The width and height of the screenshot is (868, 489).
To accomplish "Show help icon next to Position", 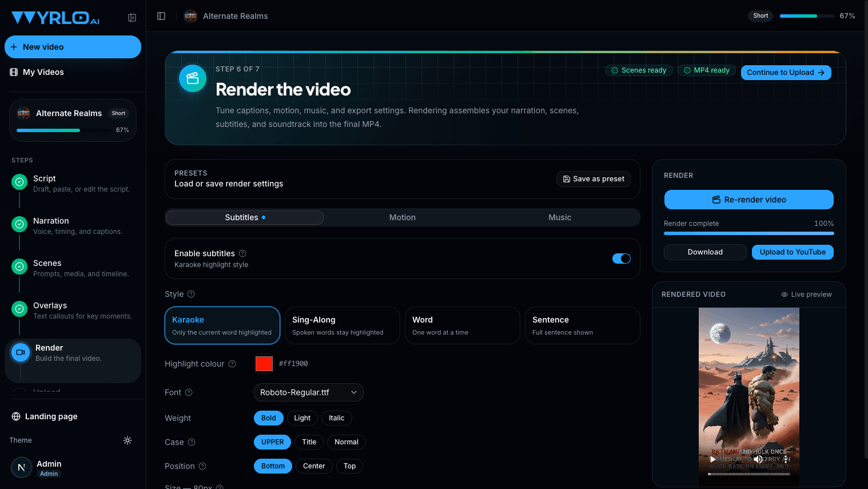I will (x=202, y=466).
